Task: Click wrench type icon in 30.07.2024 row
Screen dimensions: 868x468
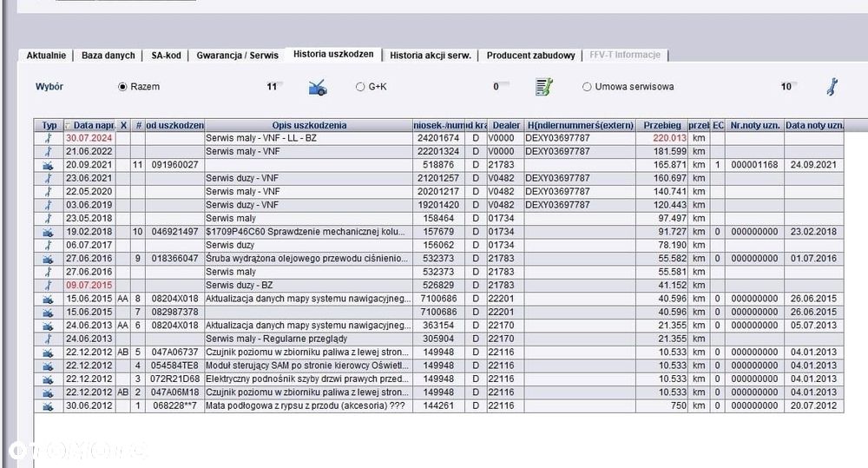Action: pyautogui.click(x=48, y=138)
